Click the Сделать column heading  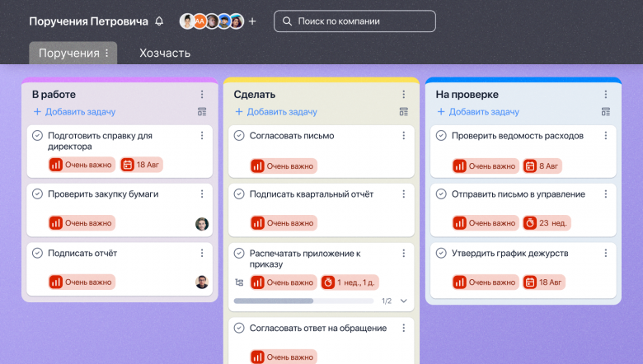tap(254, 95)
